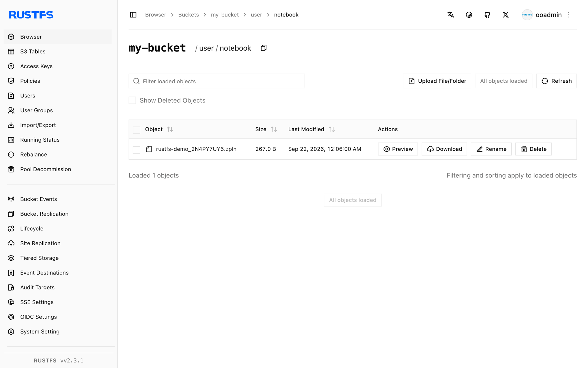This screenshot has width=588, height=368.
Task: Click the RUSTFS logo
Action: coord(31,15)
